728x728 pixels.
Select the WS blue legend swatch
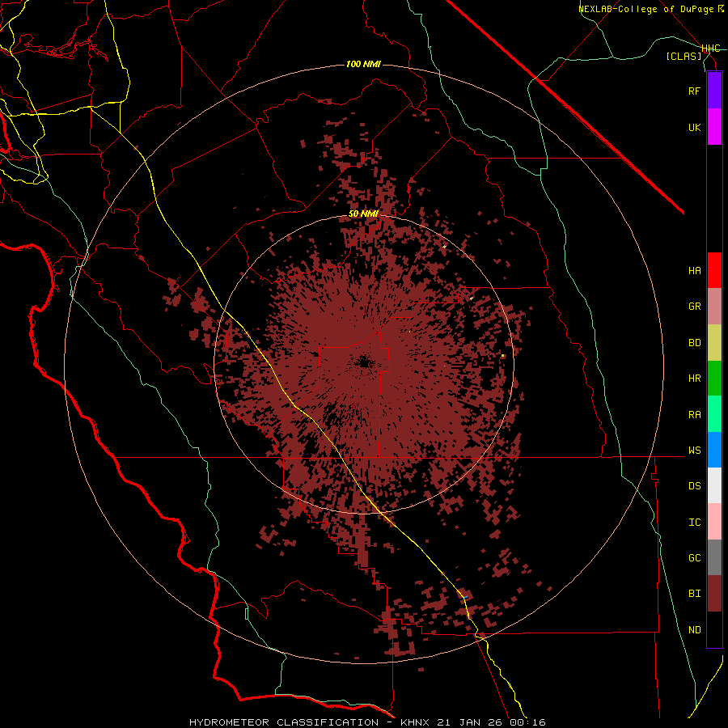[x=714, y=450]
